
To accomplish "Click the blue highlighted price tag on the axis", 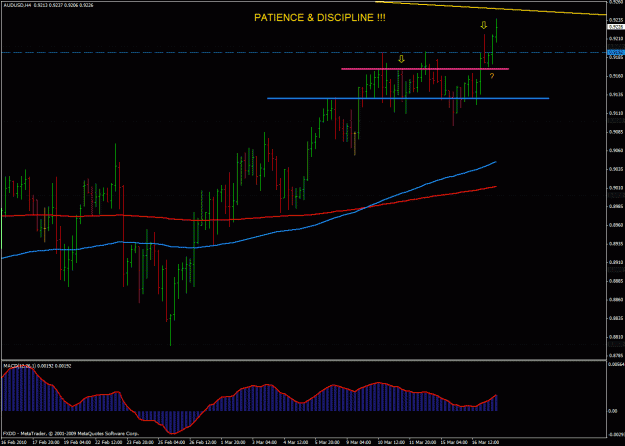I will coord(615,52).
